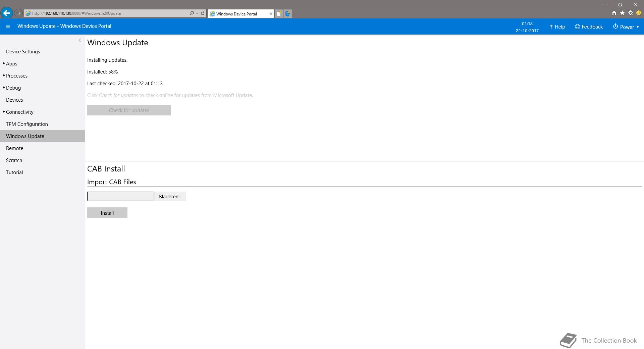Go back with the browser back arrow

click(6, 13)
